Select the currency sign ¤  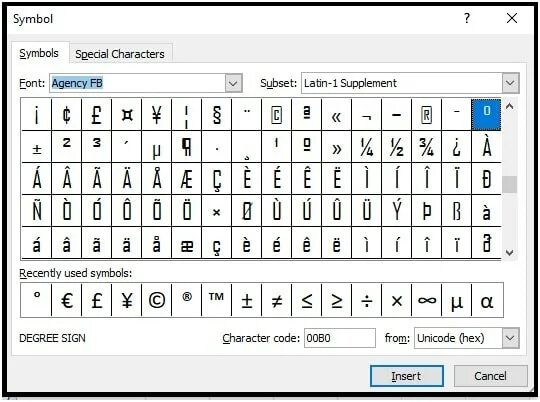126,115
